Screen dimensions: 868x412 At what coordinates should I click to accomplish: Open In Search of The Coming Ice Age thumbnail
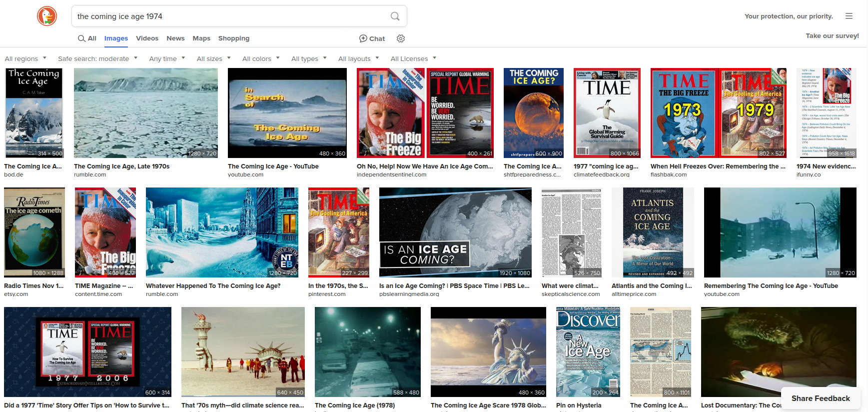(x=287, y=113)
